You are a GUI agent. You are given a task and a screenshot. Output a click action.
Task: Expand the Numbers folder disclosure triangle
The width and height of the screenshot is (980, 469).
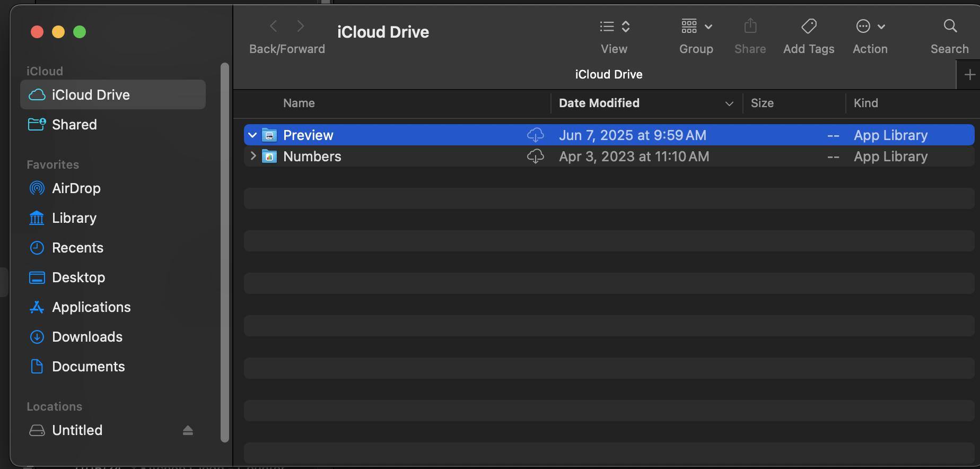pos(252,157)
